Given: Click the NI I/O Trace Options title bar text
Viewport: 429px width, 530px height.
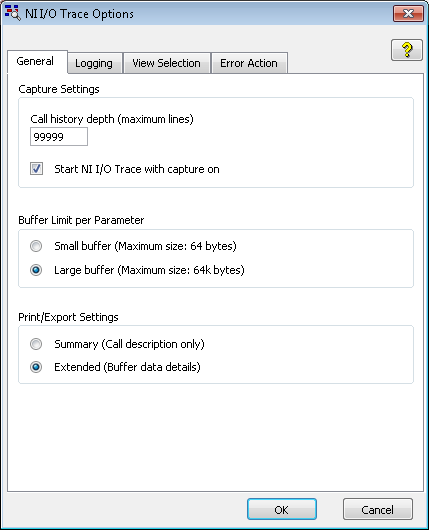Looking at the screenshot, I should (x=79, y=14).
